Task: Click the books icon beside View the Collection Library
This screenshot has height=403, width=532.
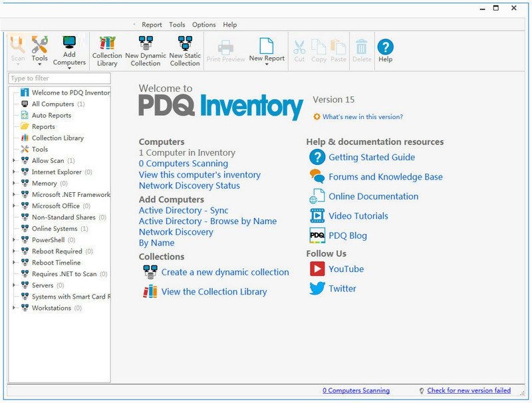Action: point(150,292)
